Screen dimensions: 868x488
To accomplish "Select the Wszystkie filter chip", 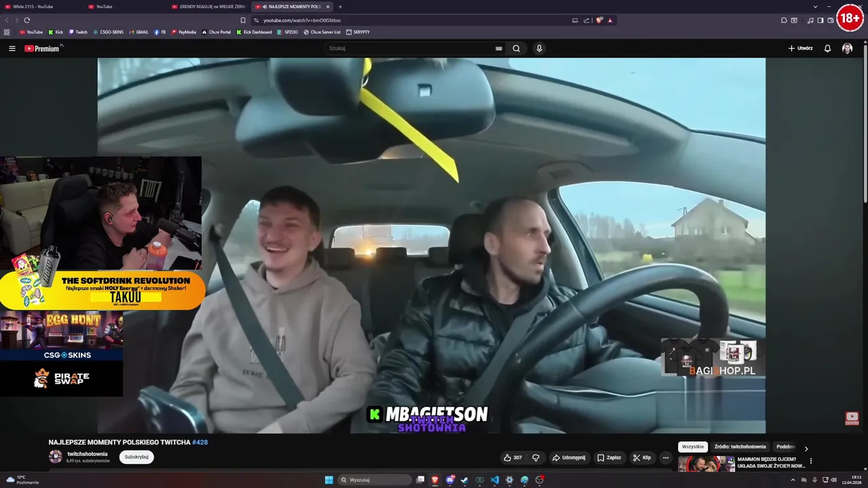I will point(693,447).
